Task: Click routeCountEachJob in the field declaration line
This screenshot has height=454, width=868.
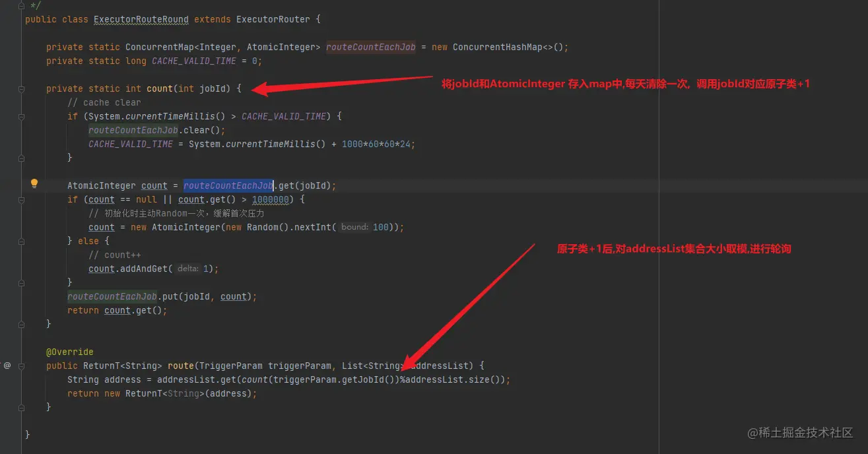Action: [371, 47]
